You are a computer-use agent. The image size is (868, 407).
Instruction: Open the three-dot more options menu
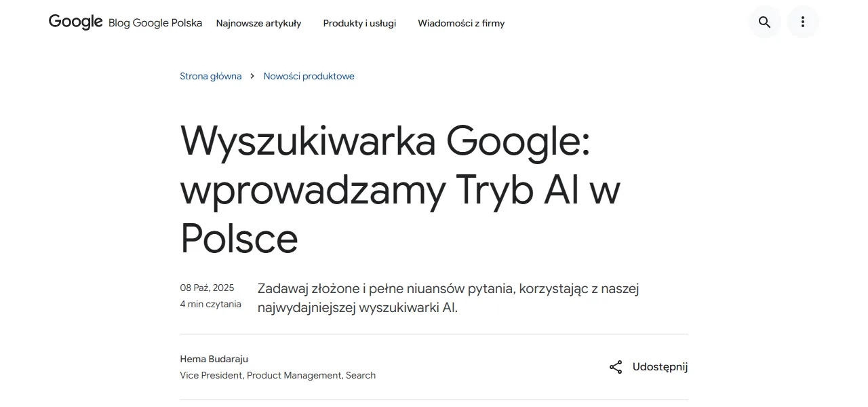coord(803,22)
